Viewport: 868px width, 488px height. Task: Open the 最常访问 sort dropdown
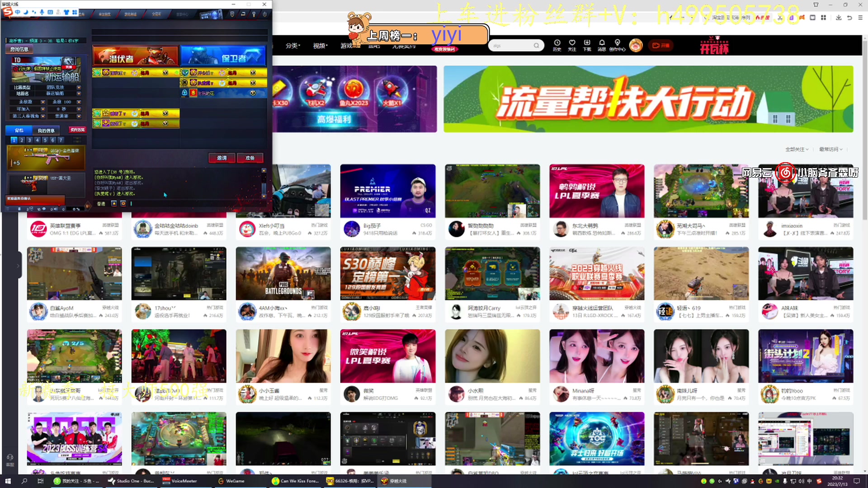831,149
